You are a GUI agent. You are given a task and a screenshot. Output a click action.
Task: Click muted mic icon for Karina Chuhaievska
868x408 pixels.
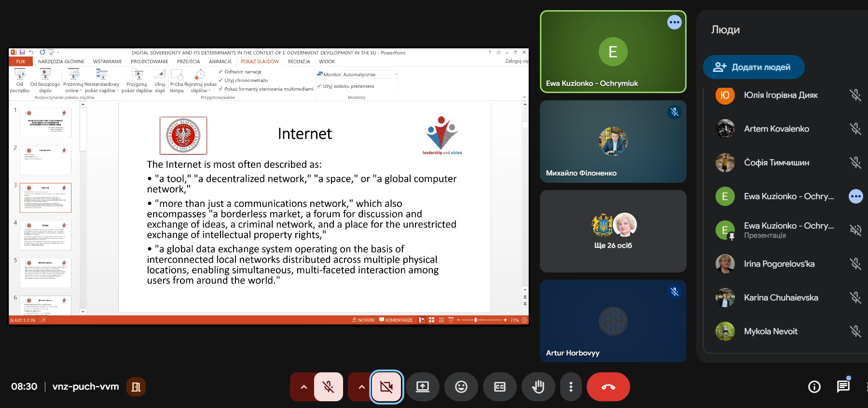point(855,298)
